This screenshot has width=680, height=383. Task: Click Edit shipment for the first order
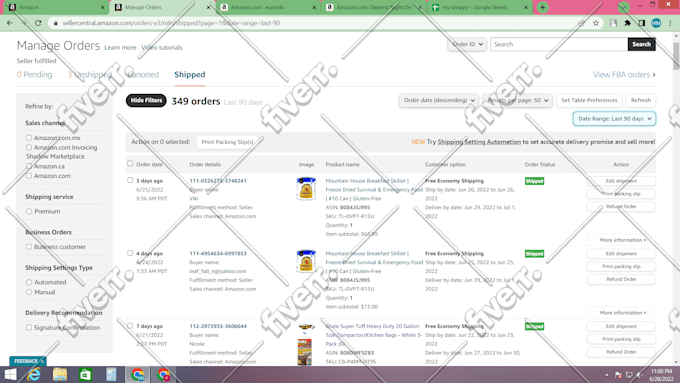coord(621,181)
